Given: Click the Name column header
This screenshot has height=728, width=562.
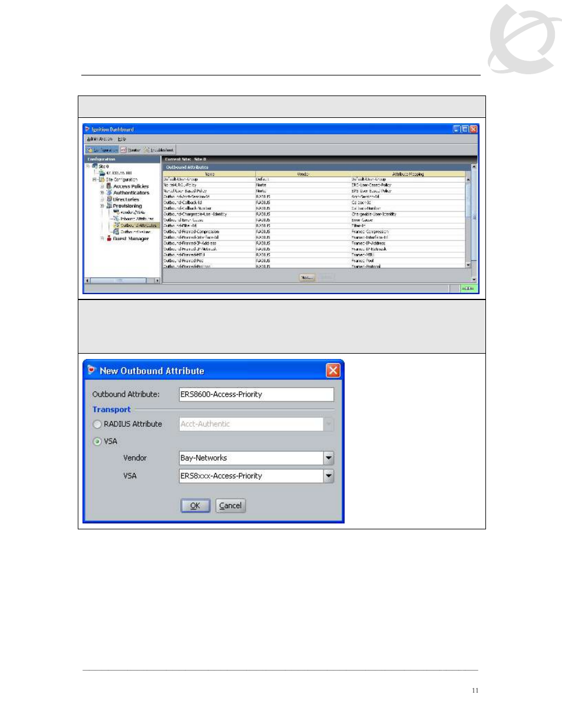Looking at the screenshot, I should (x=209, y=174).
